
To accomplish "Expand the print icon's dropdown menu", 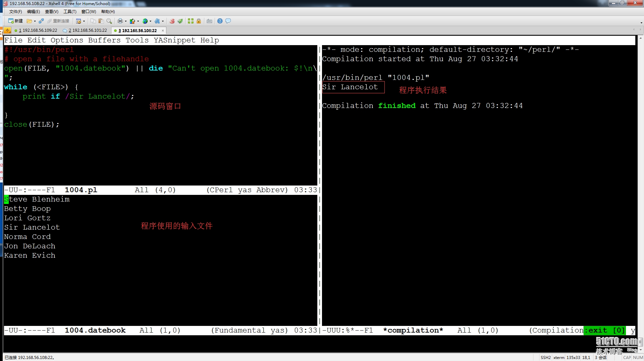I will pos(126,21).
